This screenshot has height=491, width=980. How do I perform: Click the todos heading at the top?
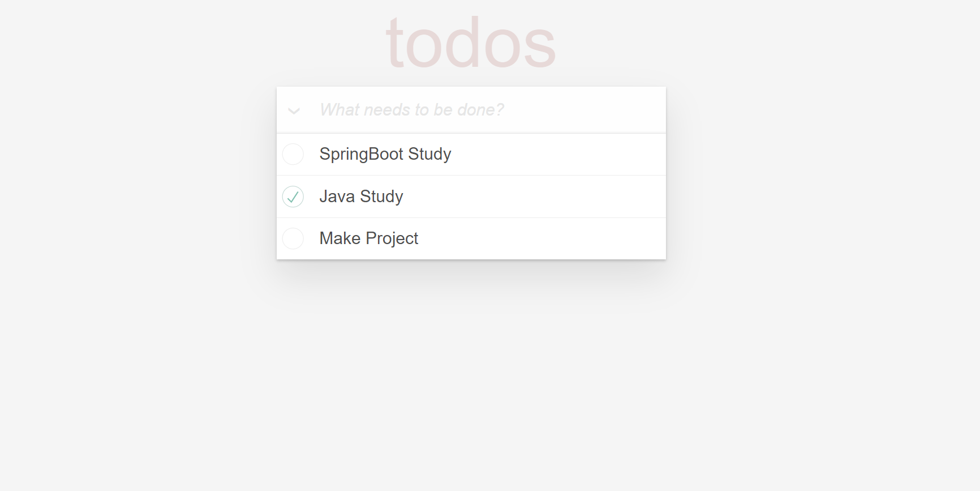[x=471, y=43]
